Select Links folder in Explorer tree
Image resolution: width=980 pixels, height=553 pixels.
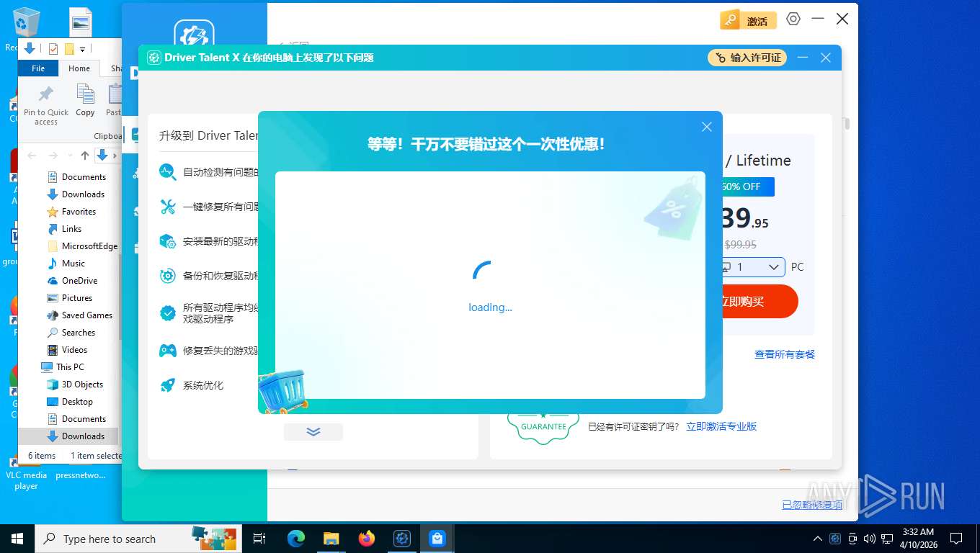click(x=71, y=229)
